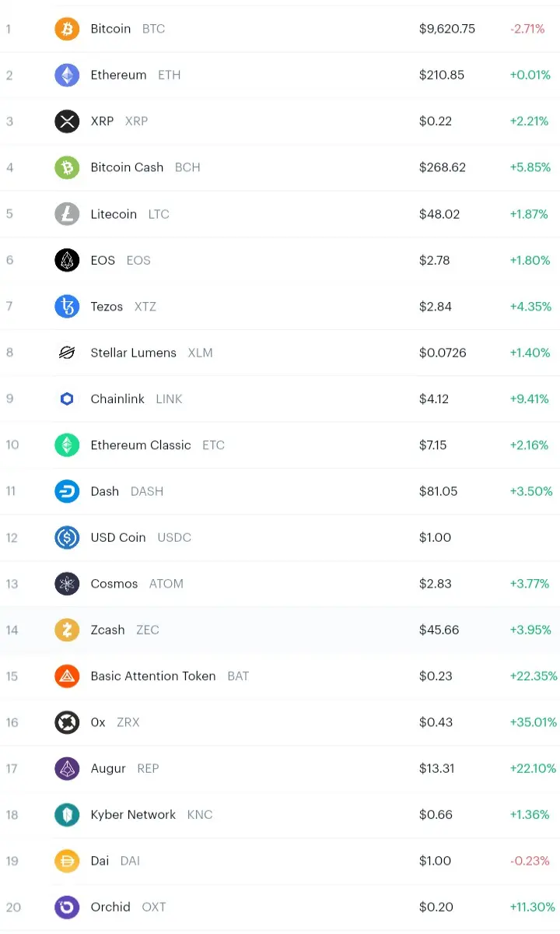
Task: Click the grey Litecoin logo icon
Action: 67,214
